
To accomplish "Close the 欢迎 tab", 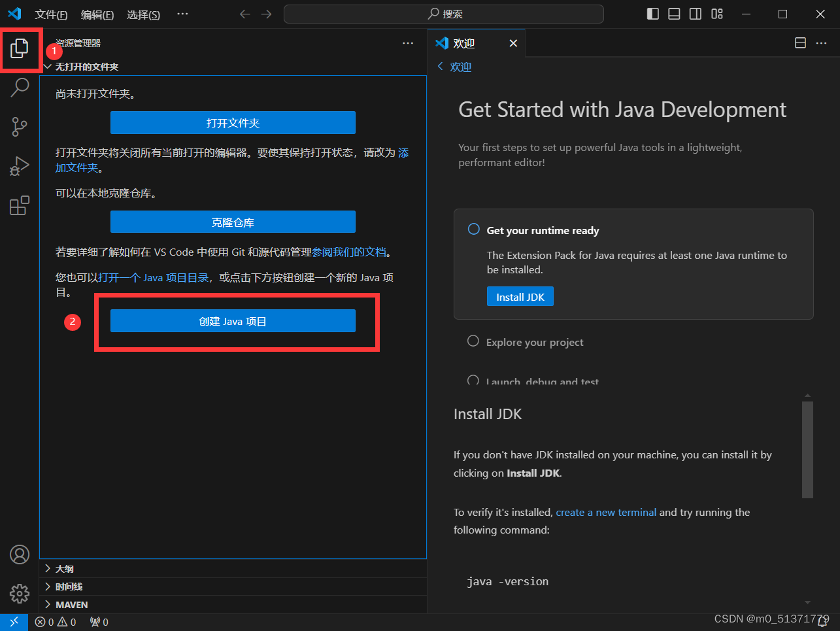I will pos(513,43).
